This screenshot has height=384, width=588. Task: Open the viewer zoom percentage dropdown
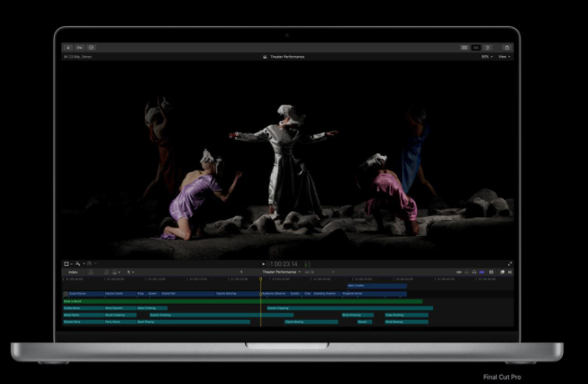[485, 57]
